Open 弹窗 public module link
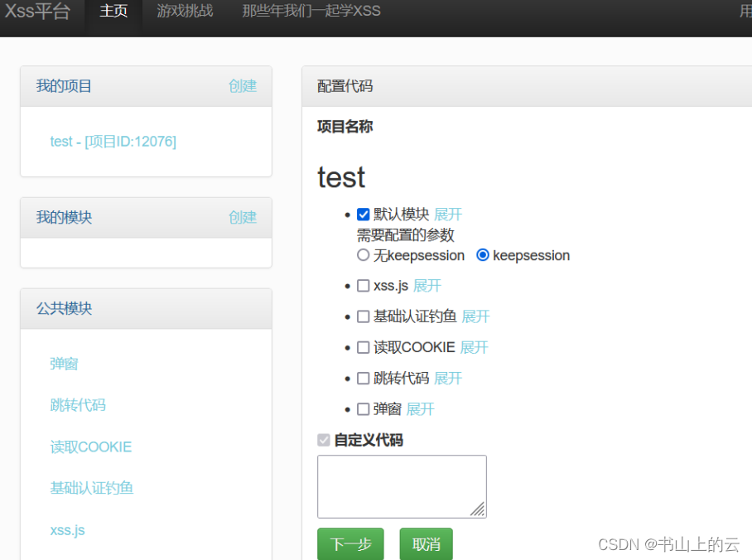This screenshot has height=560, width=752. point(64,364)
